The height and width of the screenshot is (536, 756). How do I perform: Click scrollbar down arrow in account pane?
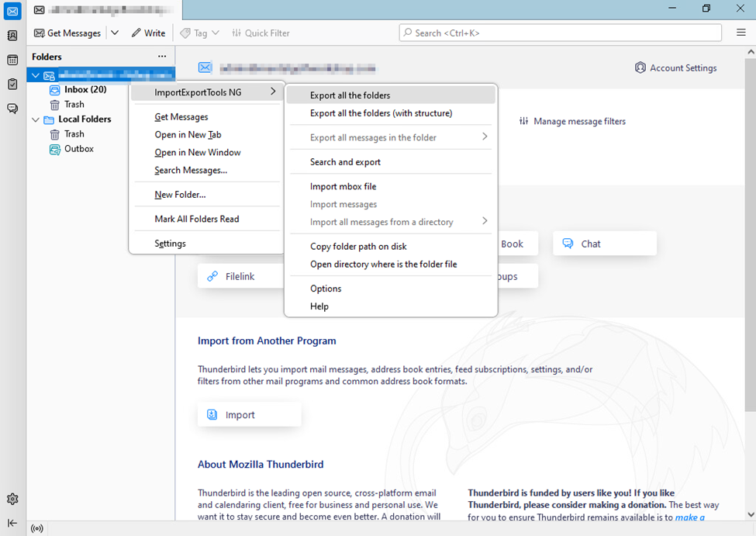coord(751,515)
